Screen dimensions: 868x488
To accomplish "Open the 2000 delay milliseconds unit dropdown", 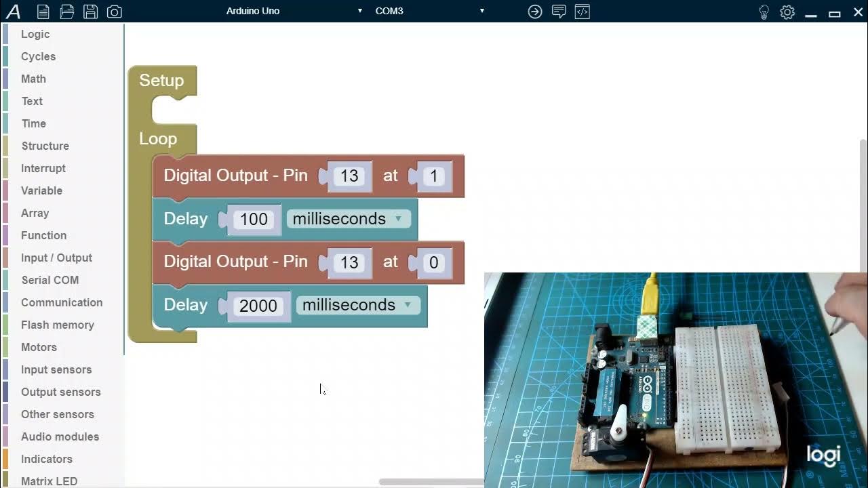I will point(358,305).
